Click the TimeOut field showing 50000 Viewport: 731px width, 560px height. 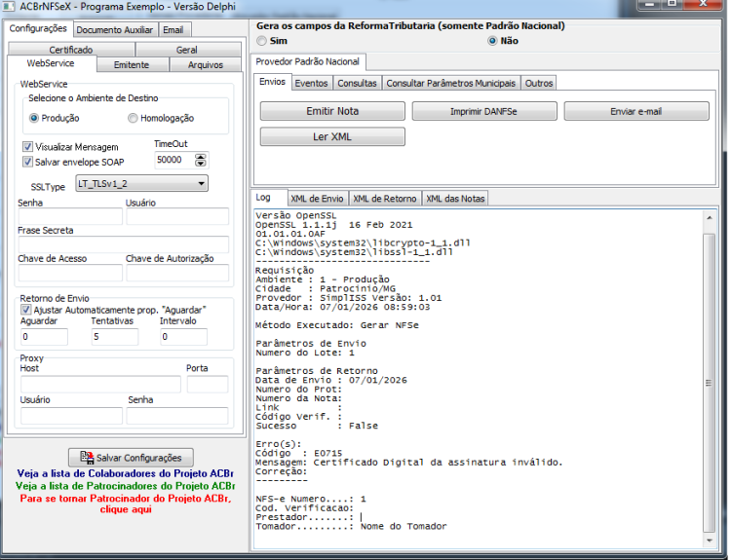pyautogui.click(x=174, y=160)
